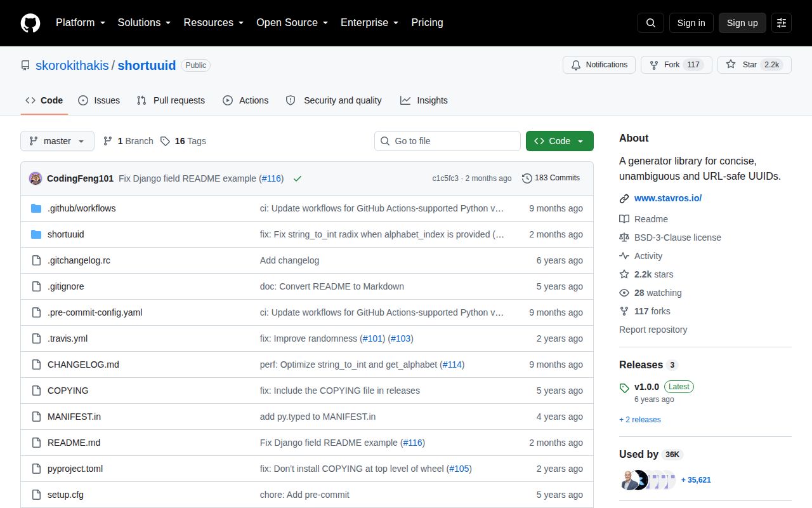Click the star icon in Star button
Screen dimensions: 812x508
pyautogui.click(x=731, y=65)
